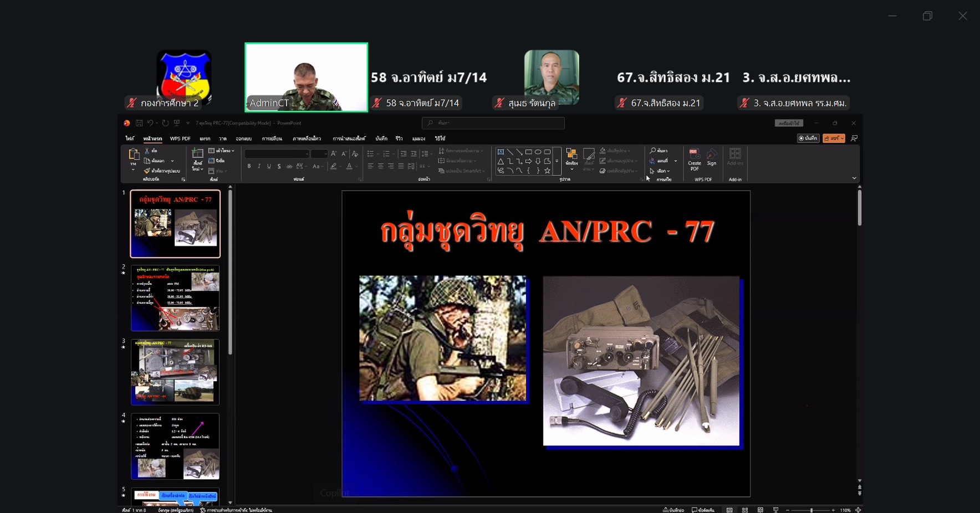This screenshot has width=980, height=513.
Task: Open Slide Sorter view from status bar
Action: pyautogui.click(x=745, y=510)
